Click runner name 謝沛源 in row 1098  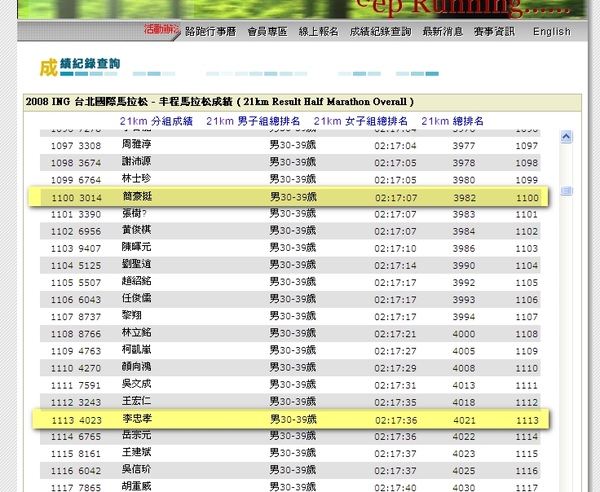point(137,161)
